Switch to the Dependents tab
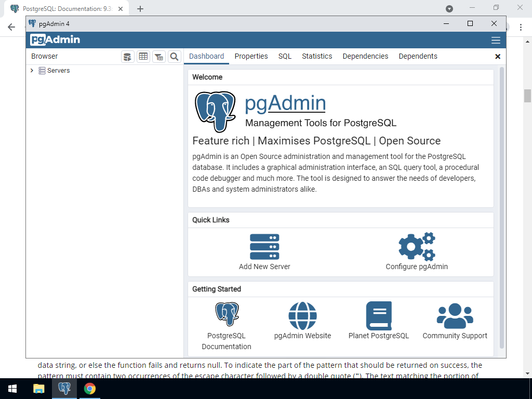 (418, 56)
